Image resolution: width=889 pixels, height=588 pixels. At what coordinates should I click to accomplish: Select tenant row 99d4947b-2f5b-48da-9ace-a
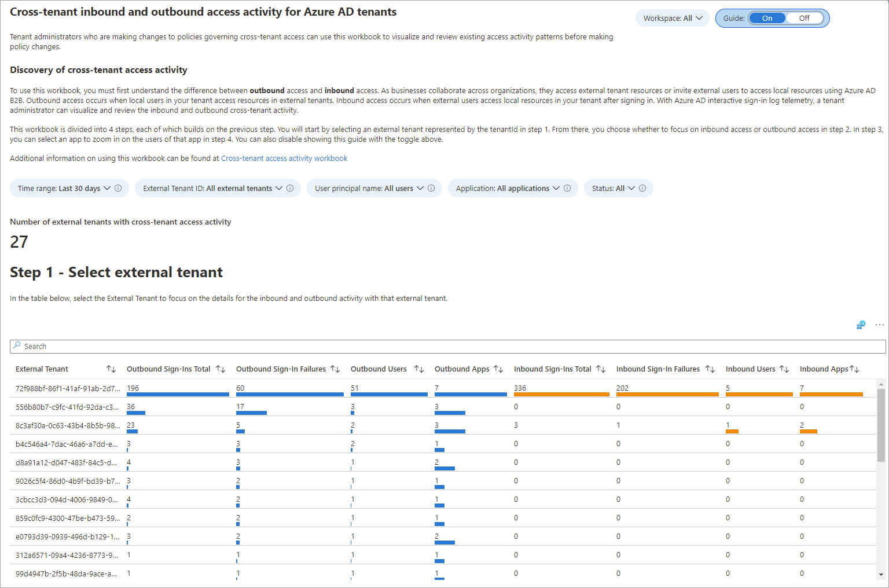point(443,574)
